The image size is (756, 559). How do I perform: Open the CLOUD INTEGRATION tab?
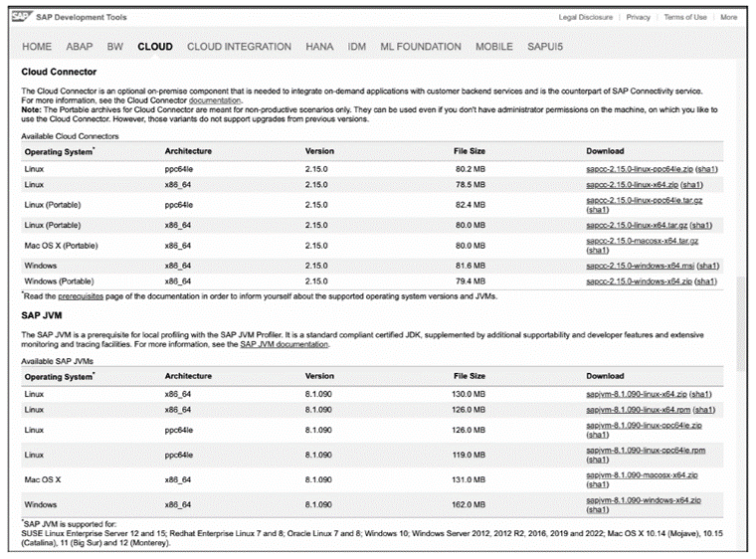coord(239,47)
